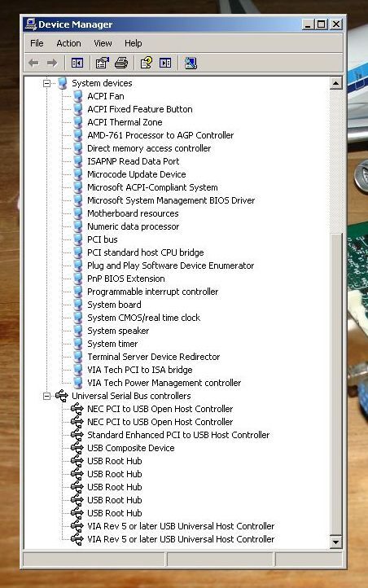Click the Back arrow toolbar icon
Viewport: 368px width, 588px height.
click(x=33, y=63)
